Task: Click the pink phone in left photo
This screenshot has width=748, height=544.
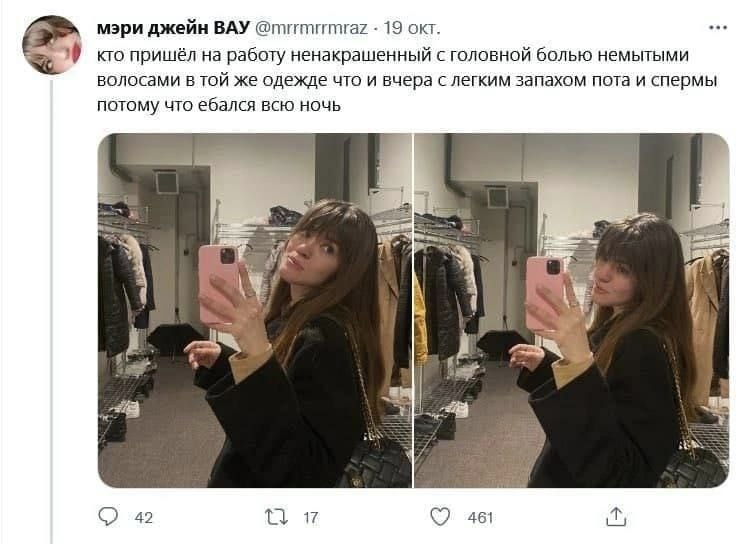Action: 218,284
